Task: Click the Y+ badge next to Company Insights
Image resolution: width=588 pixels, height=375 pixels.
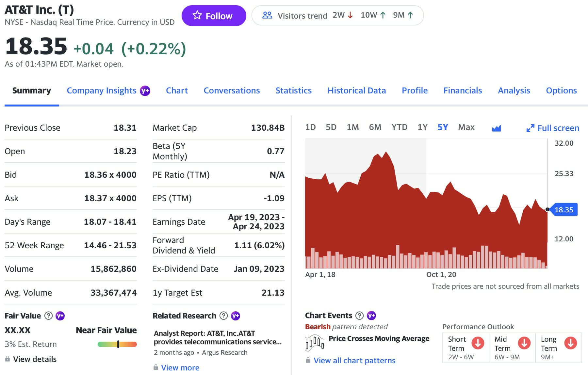Action: (144, 90)
